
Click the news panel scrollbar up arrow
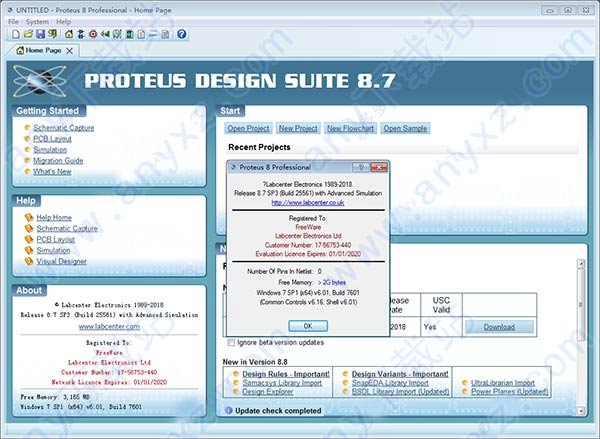pyautogui.click(x=581, y=264)
